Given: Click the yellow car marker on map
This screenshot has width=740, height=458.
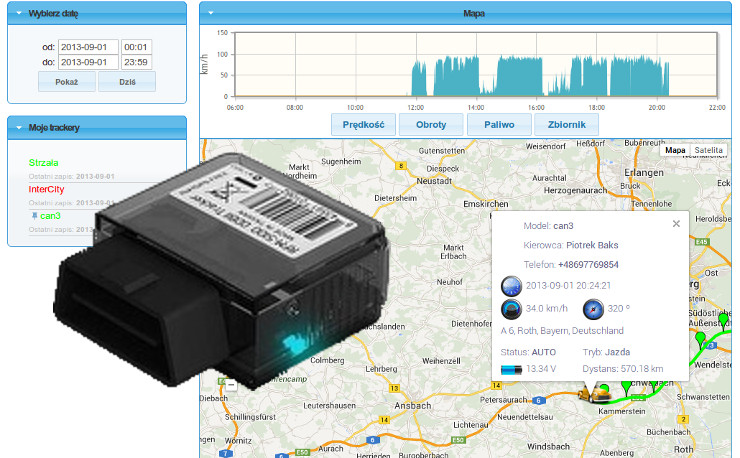Looking at the screenshot, I should 595,393.
